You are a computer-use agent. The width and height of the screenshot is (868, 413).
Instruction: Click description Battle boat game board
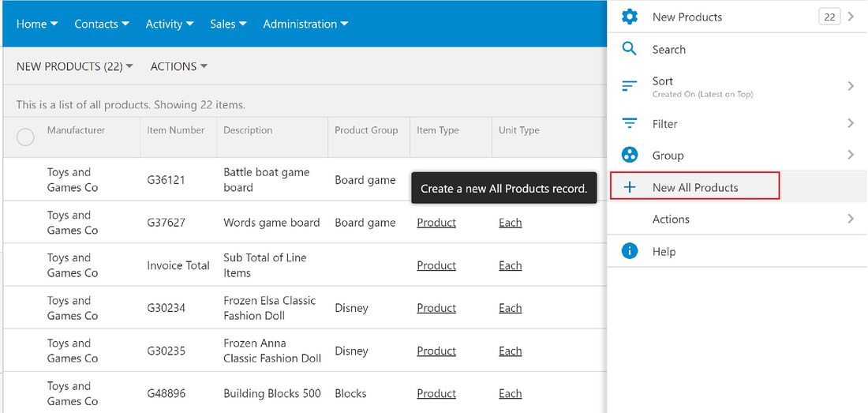tap(266, 180)
